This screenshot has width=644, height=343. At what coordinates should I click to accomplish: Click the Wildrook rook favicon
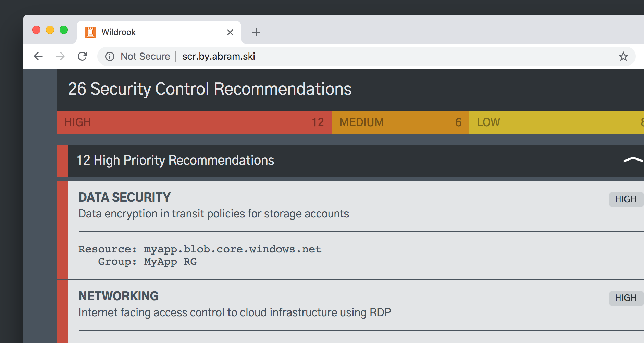click(x=90, y=32)
